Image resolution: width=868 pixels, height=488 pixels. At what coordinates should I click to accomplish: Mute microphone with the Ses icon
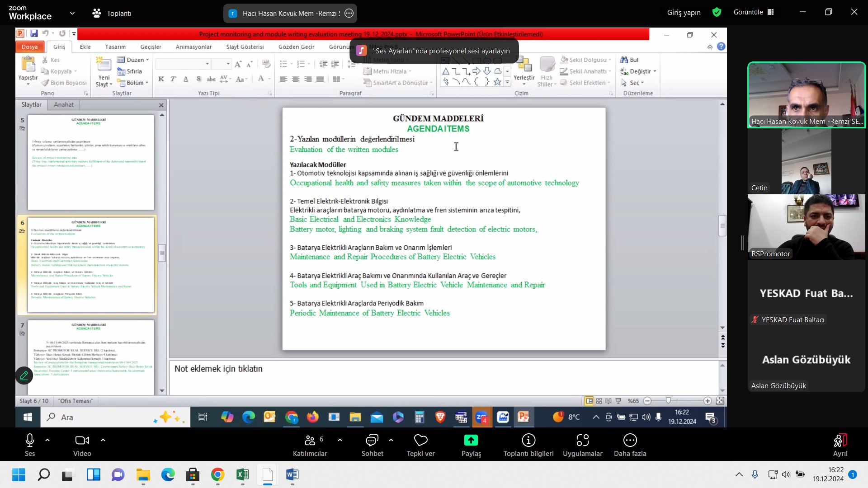30,440
